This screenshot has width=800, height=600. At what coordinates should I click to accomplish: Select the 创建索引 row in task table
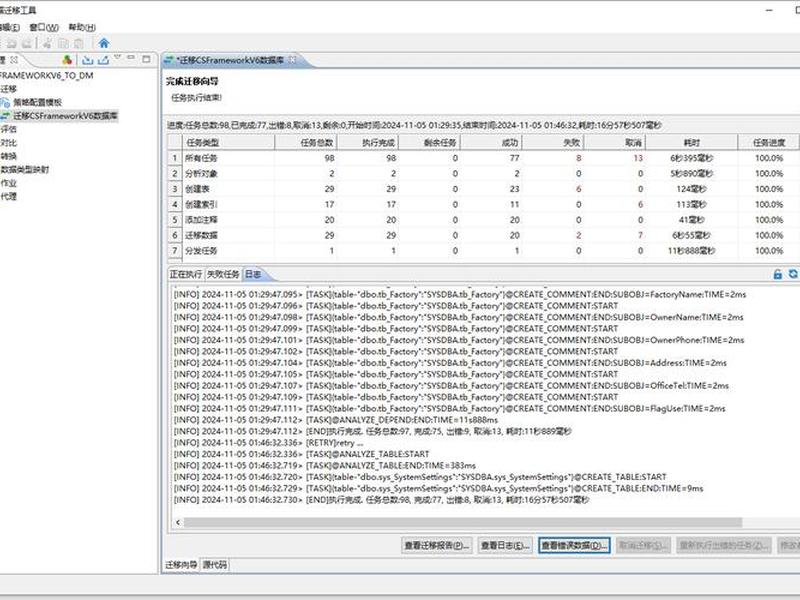click(x=483, y=205)
